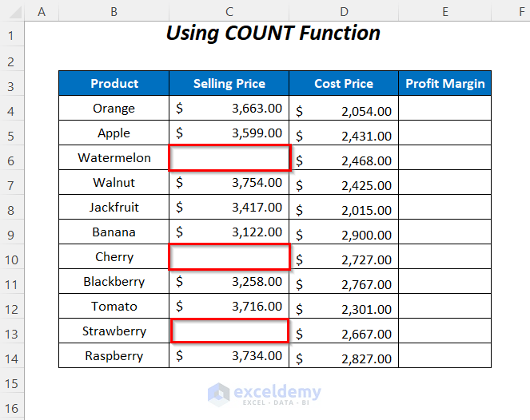Click cost price 2,827.00
530x420 pixels.
tap(344, 355)
